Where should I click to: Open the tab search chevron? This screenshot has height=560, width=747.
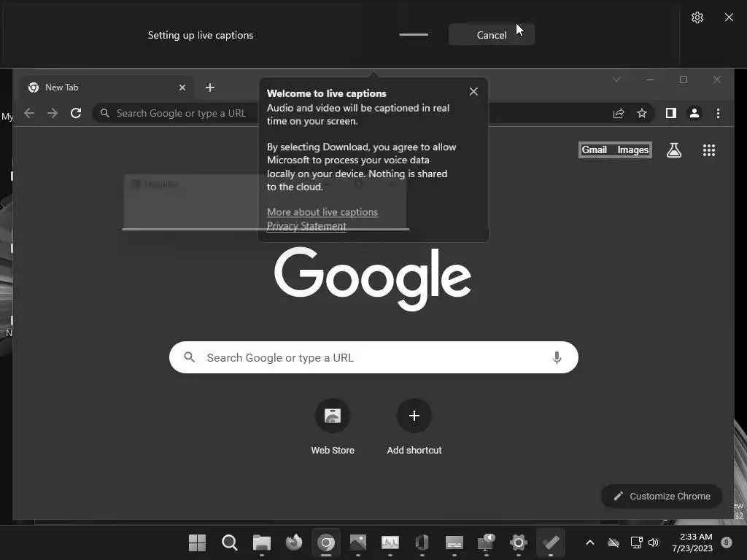(x=616, y=79)
